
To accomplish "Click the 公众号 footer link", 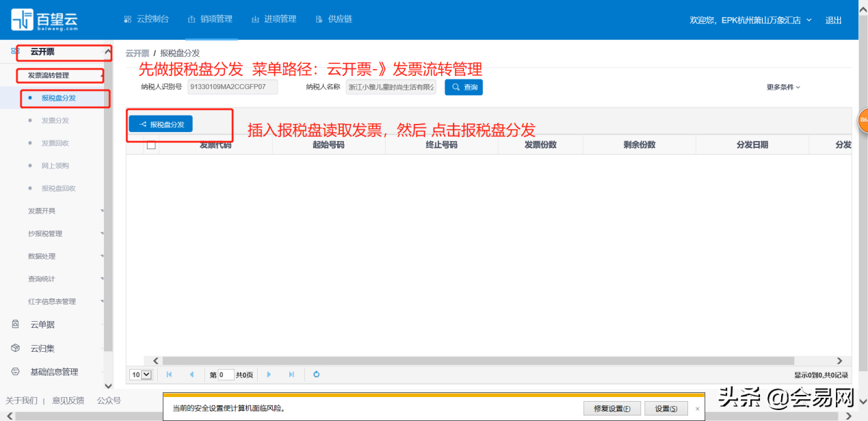I will click(109, 400).
